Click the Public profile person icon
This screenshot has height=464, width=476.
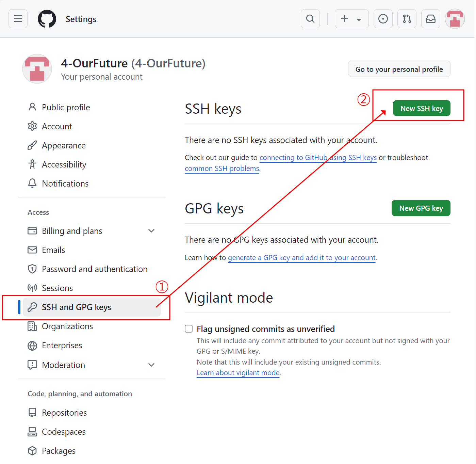click(32, 107)
